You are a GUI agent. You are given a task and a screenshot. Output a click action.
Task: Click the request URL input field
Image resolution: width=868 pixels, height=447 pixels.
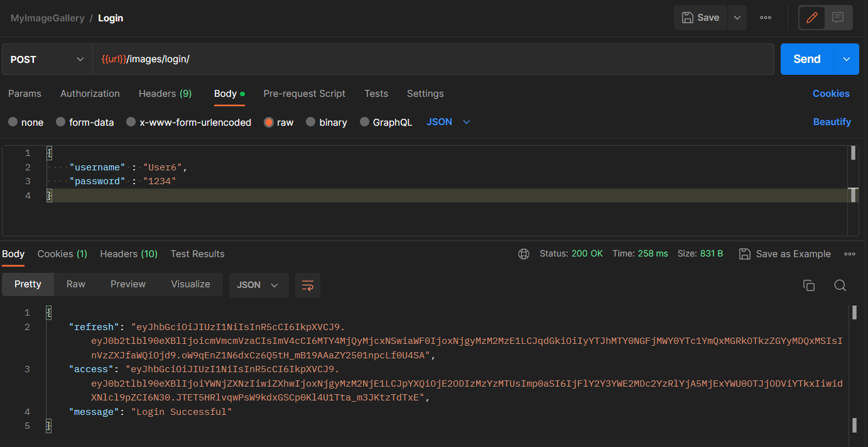[x=433, y=59]
